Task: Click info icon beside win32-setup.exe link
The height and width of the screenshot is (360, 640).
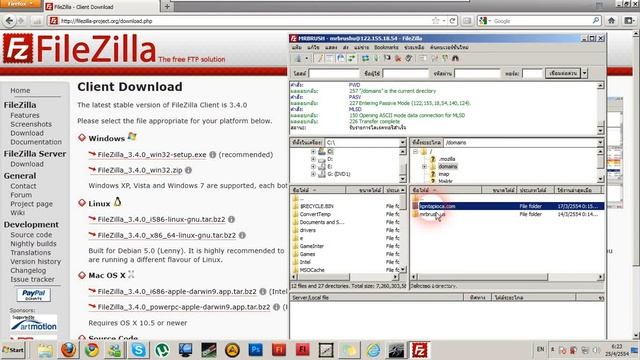Action: (x=212, y=155)
